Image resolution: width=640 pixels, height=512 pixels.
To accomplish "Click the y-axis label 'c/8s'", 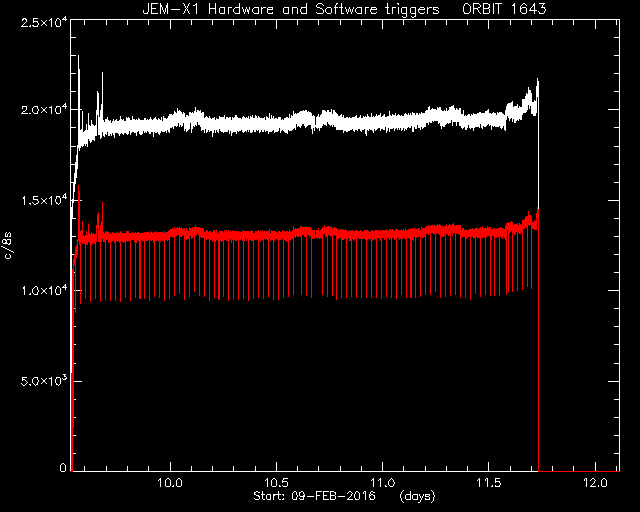I will pyautogui.click(x=8, y=246).
